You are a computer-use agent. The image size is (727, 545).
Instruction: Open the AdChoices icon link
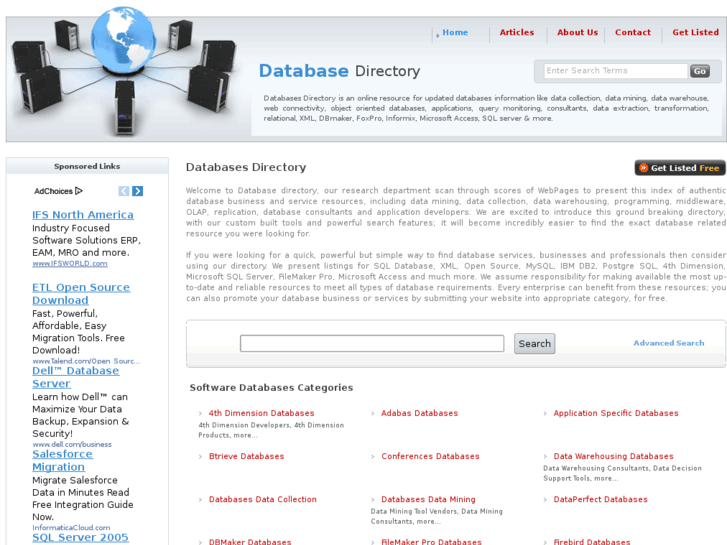(58, 191)
